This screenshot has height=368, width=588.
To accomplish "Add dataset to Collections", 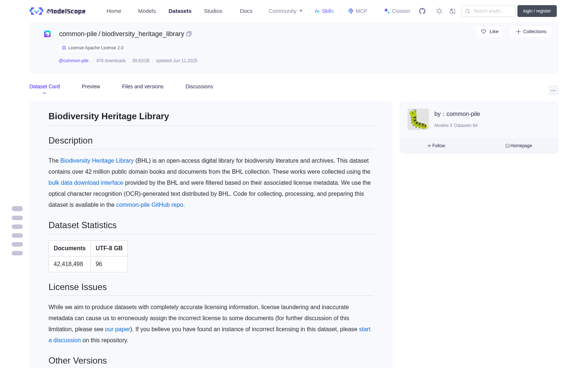I will [x=531, y=32].
